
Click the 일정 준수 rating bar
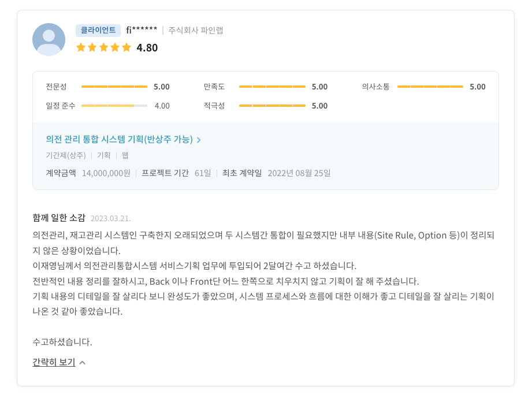tap(114, 106)
